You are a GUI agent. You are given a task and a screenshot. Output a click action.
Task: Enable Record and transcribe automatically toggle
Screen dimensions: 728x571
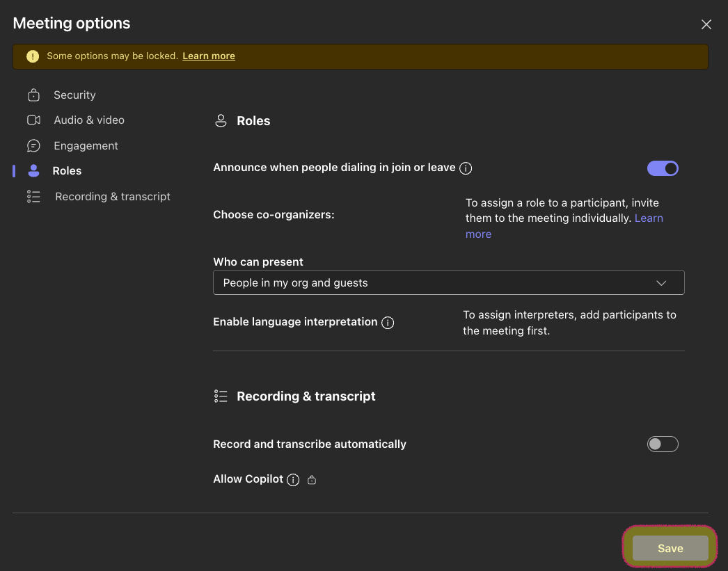coord(663,444)
